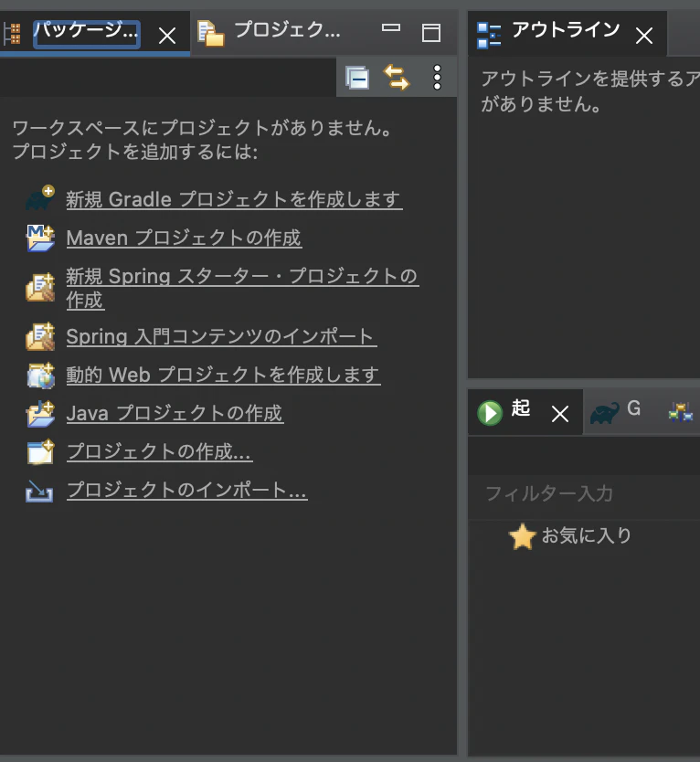Open Java プロジェクトの作成 link

tap(175, 413)
